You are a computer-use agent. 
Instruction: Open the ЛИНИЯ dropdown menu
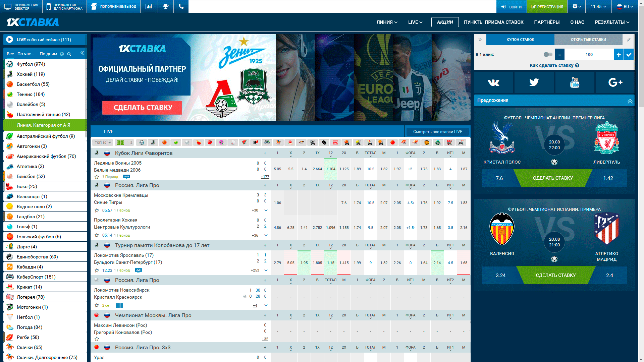pyautogui.click(x=387, y=22)
